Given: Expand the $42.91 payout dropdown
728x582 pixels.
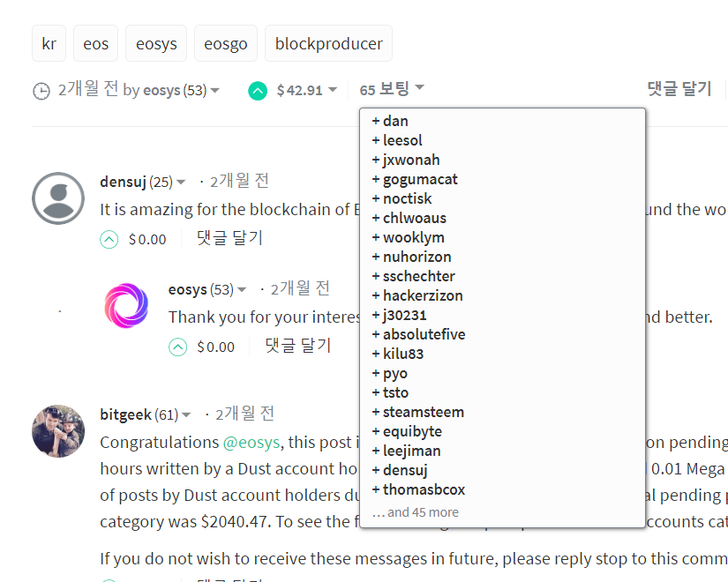Looking at the screenshot, I should pyautogui.click(x=333, y=90).
